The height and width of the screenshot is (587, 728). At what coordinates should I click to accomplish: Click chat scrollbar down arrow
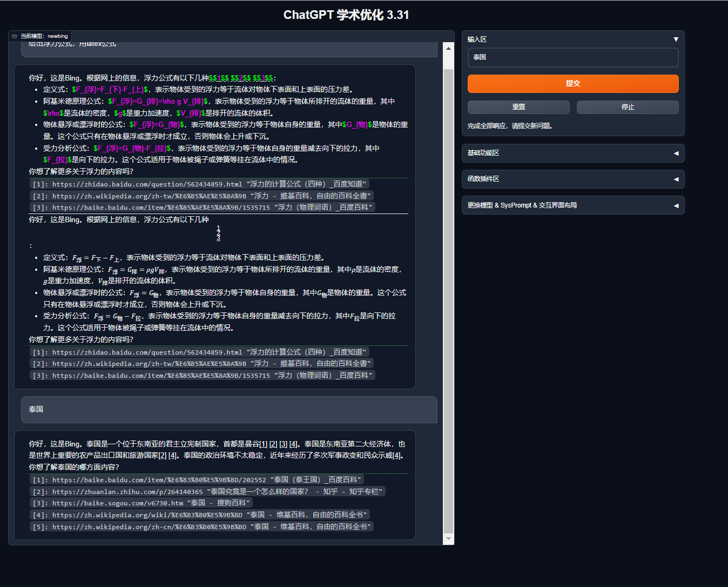448,539
